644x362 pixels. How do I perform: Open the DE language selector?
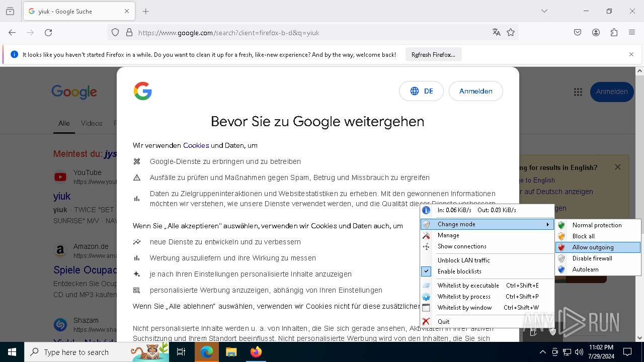[x=421, y=91]
